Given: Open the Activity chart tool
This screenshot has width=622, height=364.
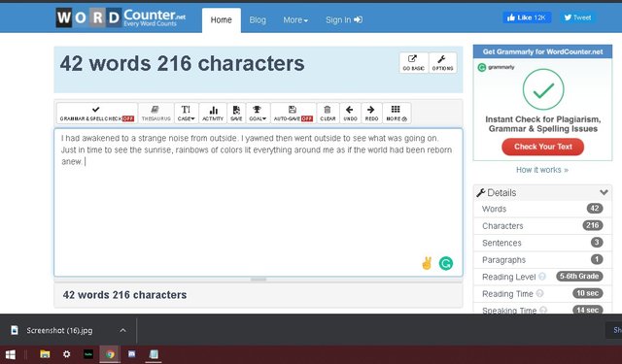Looking at the screenshot, I should click(213, 113).
